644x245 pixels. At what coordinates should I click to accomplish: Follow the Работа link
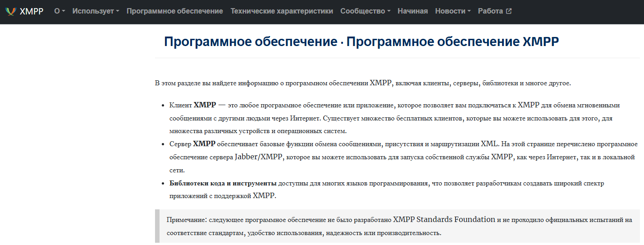coord(490,11)
